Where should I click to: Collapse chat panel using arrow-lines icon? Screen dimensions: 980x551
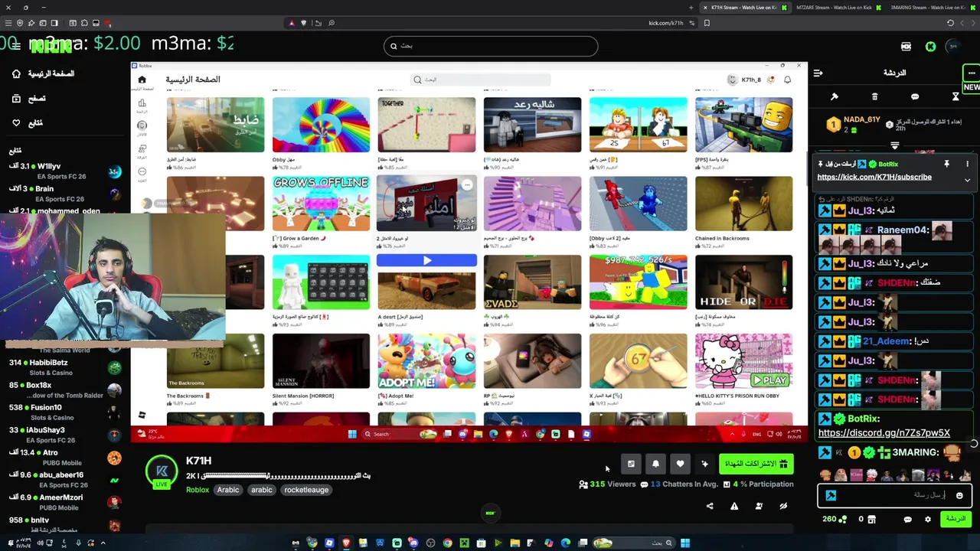[x=818, y=73]
